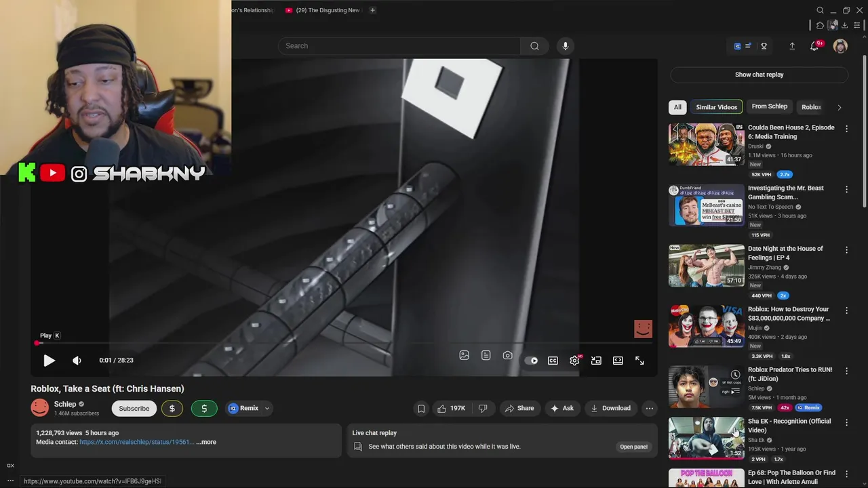Open options for Date Night at the House video
The height and width of the screenshot is (488, 868).
[846, 249]
